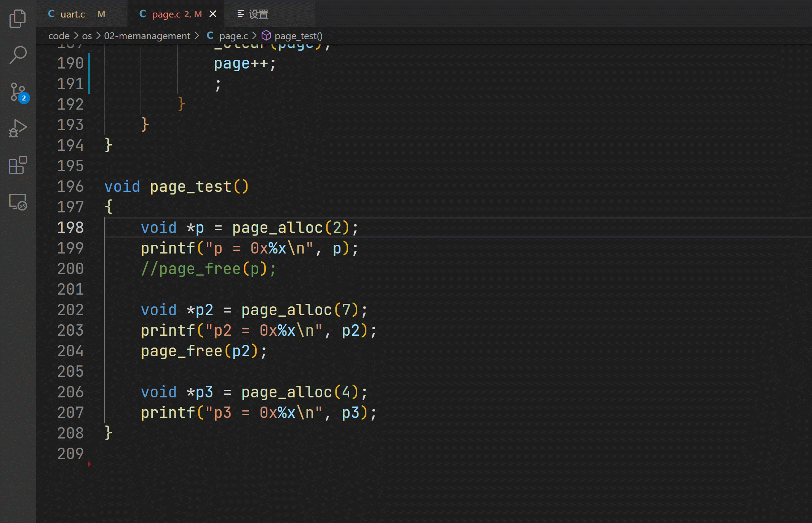Click the source control pending changes badge
The width and height of the screenshot is (812, 523).
tap(24, 98)
